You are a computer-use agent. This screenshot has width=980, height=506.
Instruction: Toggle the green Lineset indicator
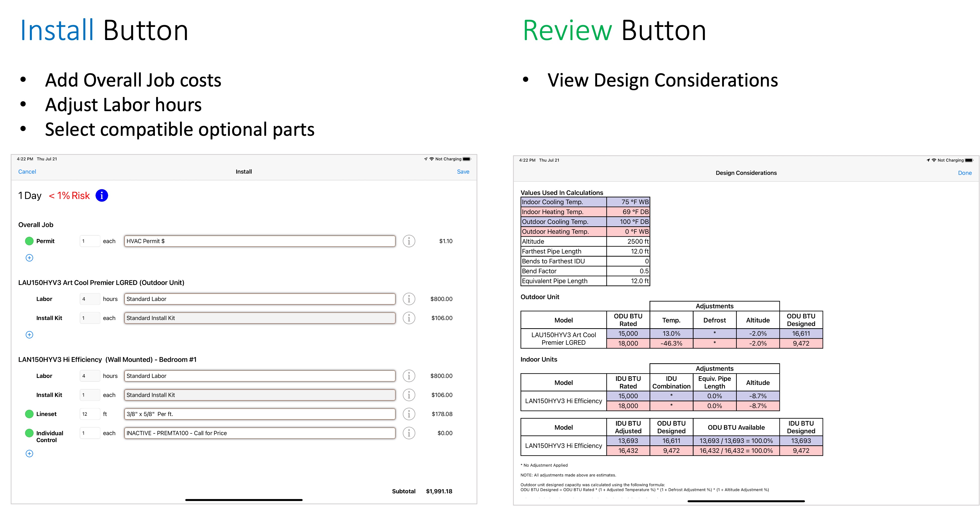(29, 414)
